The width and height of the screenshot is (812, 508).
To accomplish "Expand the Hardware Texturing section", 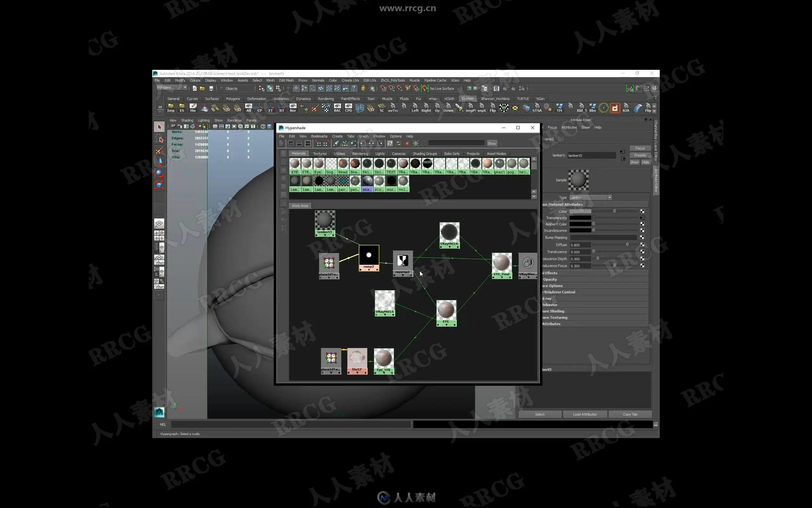I will point(595,317).
